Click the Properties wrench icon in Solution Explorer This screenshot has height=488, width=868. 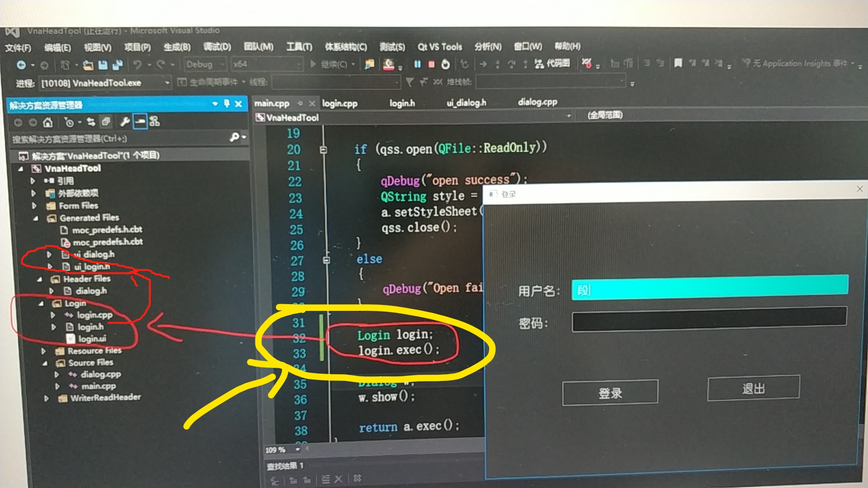[x=125, y=122]
